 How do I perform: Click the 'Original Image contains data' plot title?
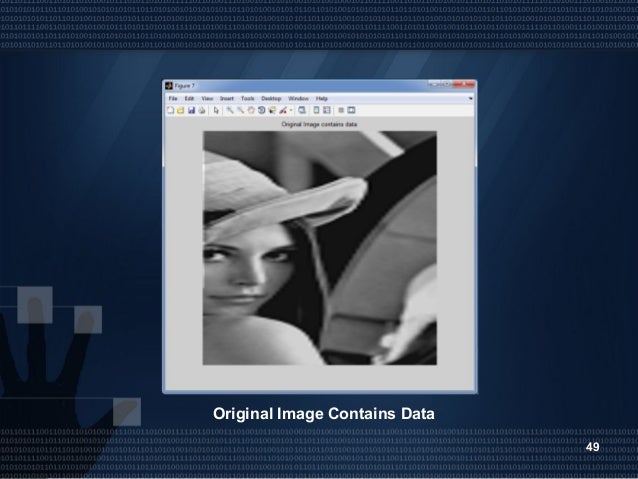[x=319, y=124]
